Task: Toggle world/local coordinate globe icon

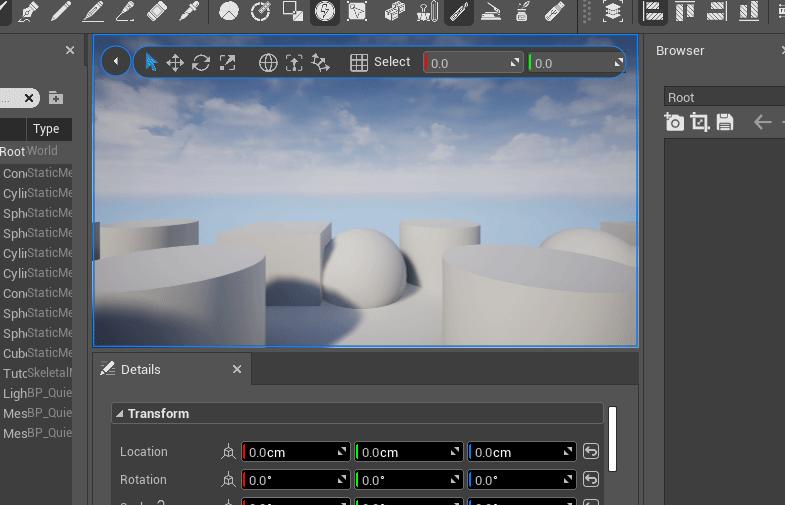Action: pos(268,62)
